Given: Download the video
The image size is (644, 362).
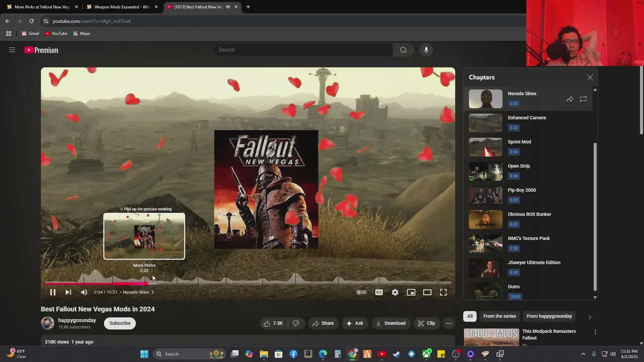Looking at the screenshot, I should click(391, 323).
